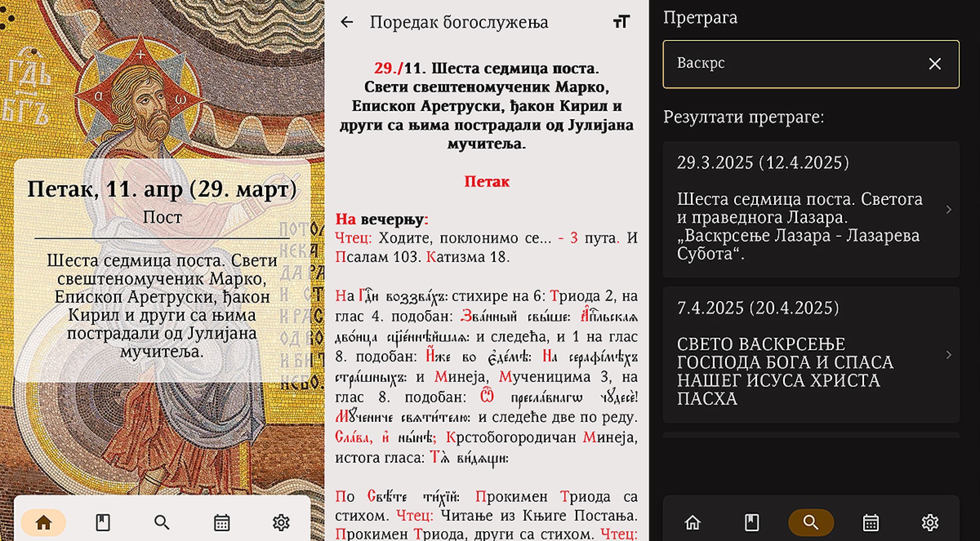Open settings gear in light navigation bar

click(x=281, y=523)
